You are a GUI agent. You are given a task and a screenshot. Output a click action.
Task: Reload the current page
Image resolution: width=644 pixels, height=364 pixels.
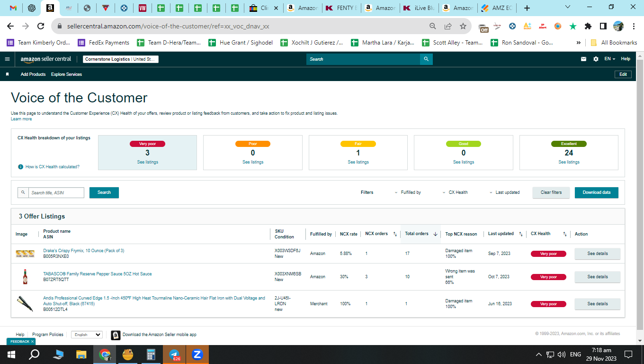tap(41, 26)
